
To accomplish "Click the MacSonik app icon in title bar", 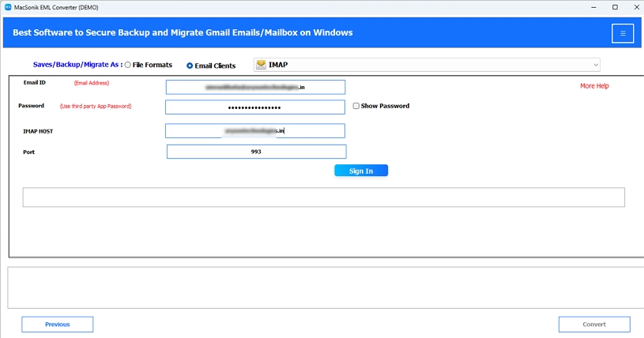I will [8, 7].
